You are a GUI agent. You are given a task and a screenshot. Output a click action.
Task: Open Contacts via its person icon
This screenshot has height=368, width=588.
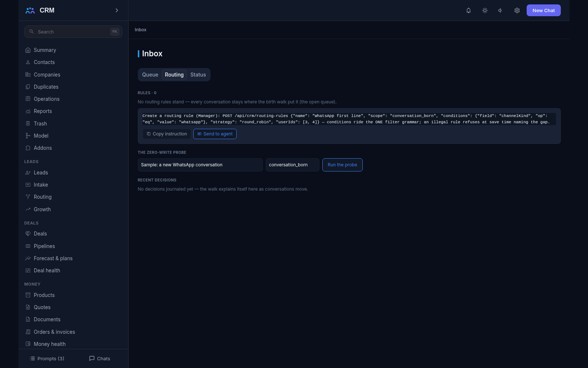[x=28, y=62]
